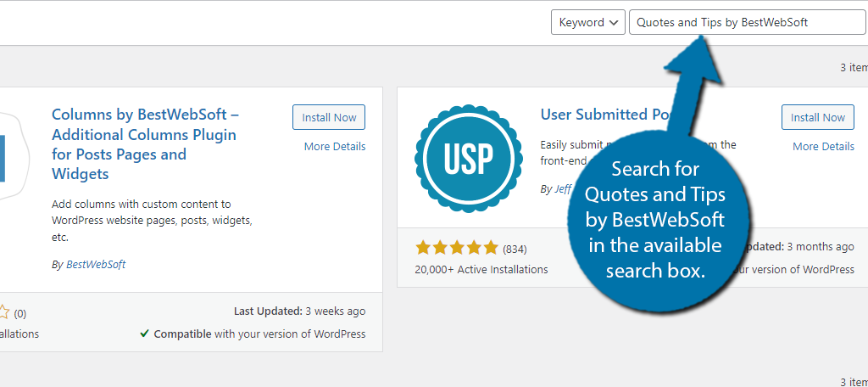Click the '(0)' ratings count of Columns plugin

click(x=20, y=314)
